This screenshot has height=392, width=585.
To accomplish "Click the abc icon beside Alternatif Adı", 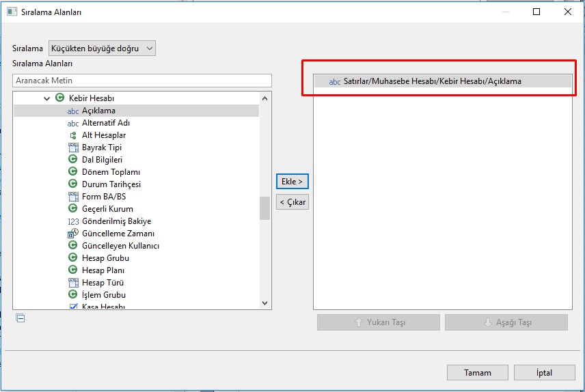I will pyautogui.click(x=73, y=123).
